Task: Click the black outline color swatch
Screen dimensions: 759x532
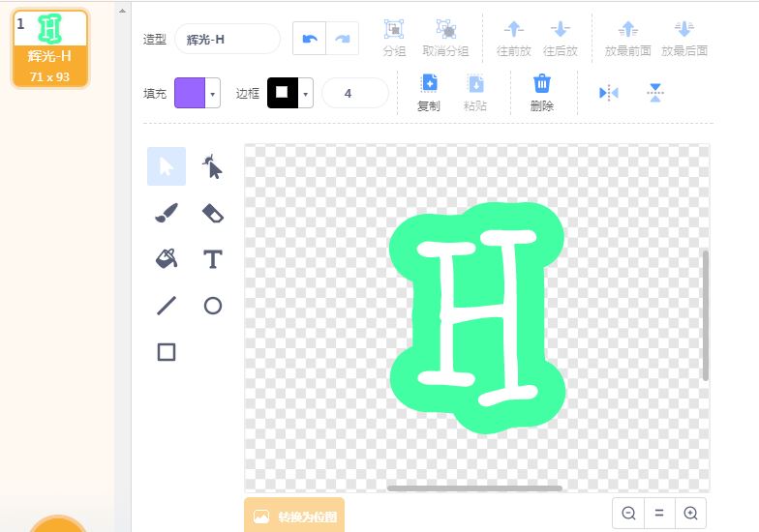Action: click(283, 93)
